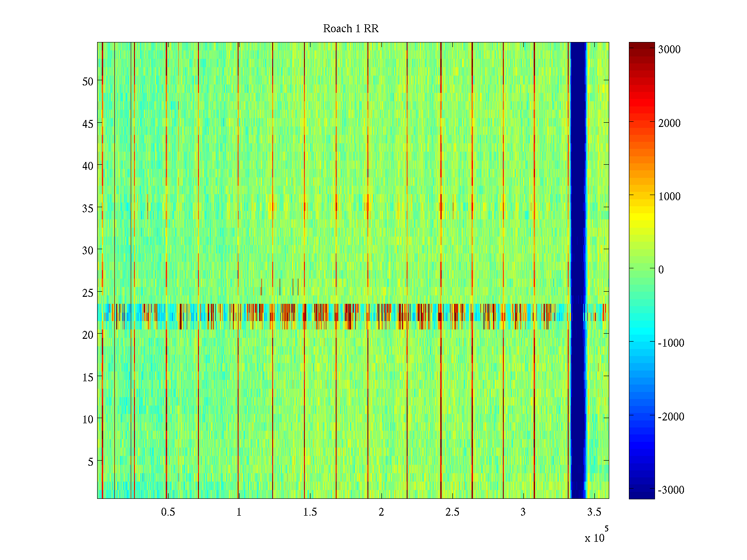747x560 pixels.
Task: Click the x-axis tick label 3.5
Action: click(594, 512)
